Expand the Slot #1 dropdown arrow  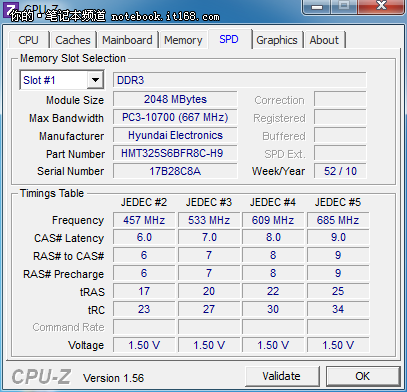[x=95, y=80]
